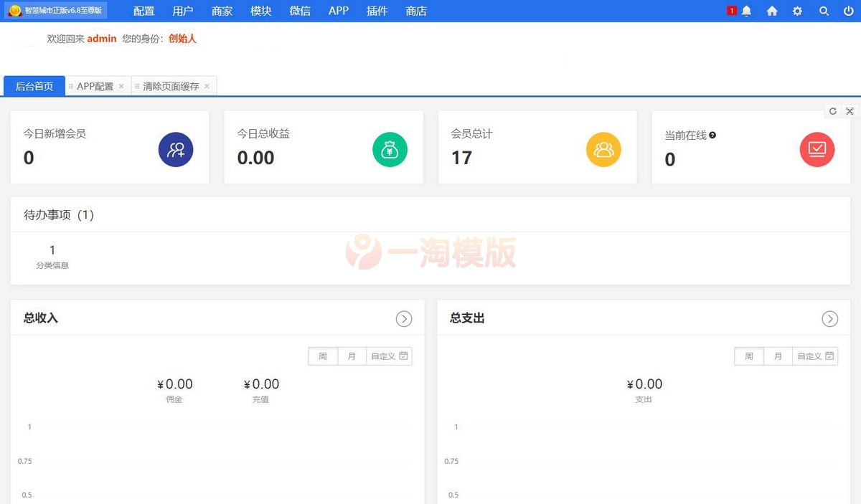Click the admin username link
The image size is (861, 504).
100,39
